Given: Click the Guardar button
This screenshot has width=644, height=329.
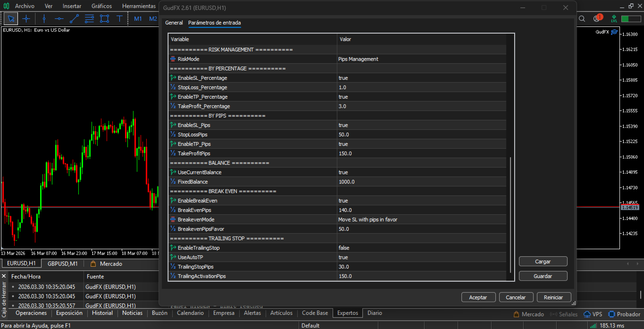Looking at the screenshot, I should 543,276.
